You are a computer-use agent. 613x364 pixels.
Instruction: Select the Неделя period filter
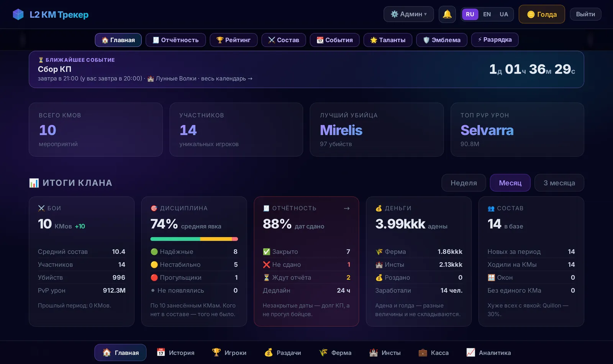(464, 183)
